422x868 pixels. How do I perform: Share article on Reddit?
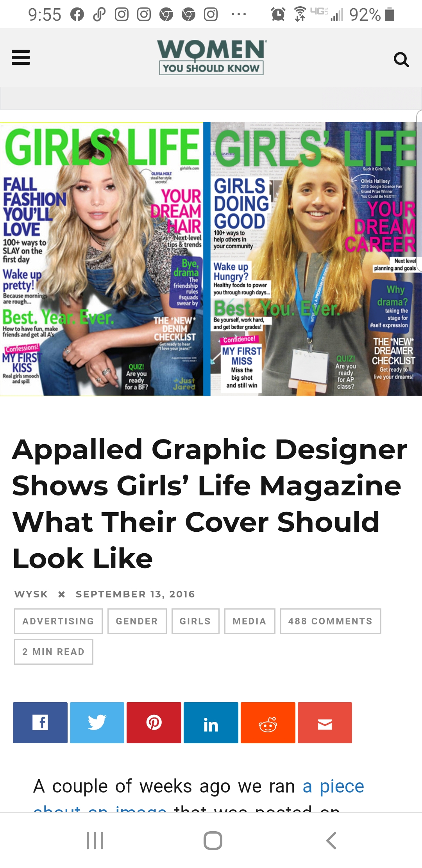pos(268,723)
